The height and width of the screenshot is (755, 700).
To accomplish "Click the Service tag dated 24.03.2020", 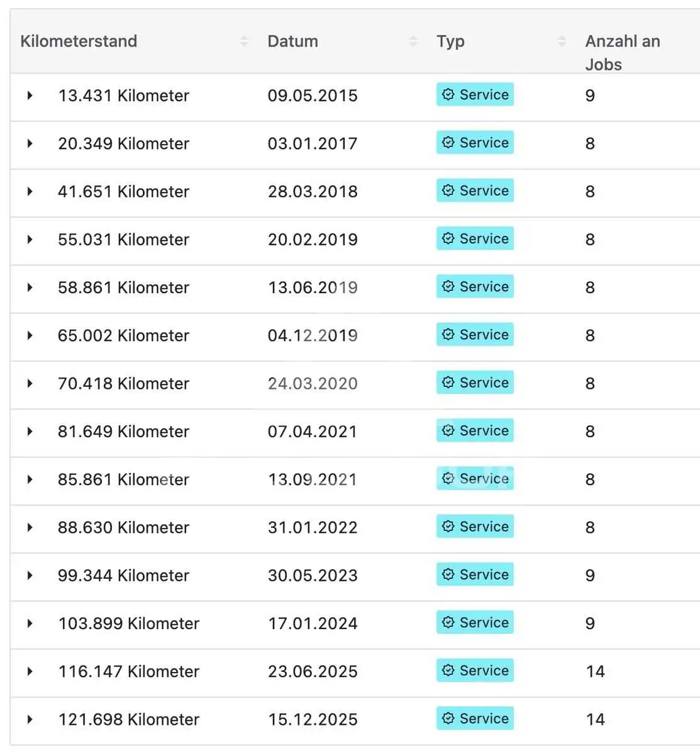I will pyautogui.click(x=475, y=383).
